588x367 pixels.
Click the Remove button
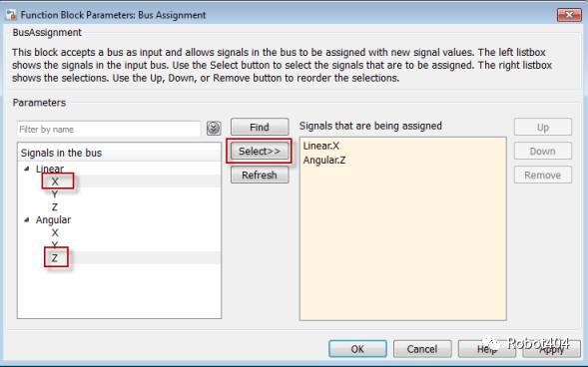(543, 175)
